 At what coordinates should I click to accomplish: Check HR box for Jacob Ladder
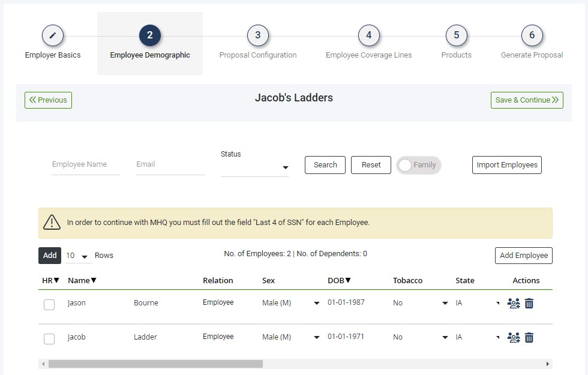[49, 338]
